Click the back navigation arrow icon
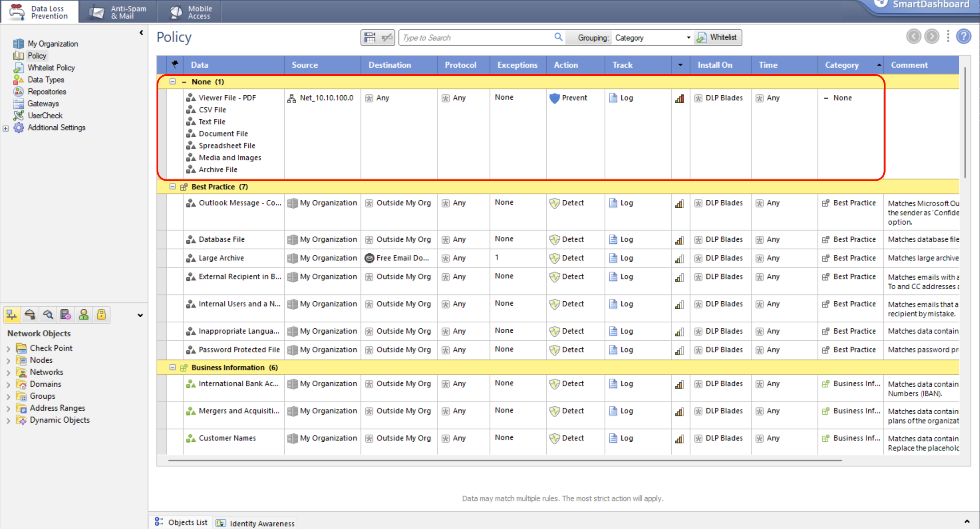This screenshot has height=529, width=980. tap(913, 37)
